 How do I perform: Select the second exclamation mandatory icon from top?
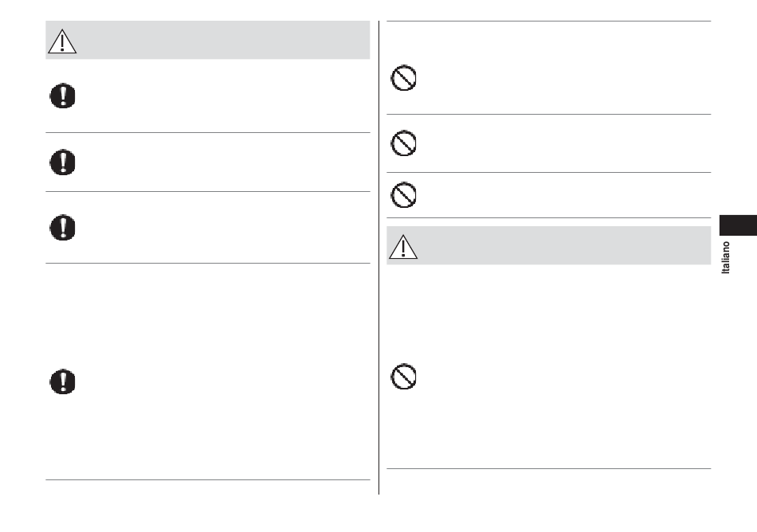coord(63,162)
